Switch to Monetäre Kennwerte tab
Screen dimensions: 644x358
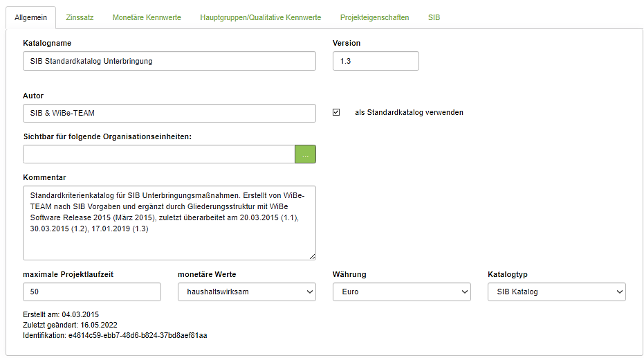click(x=147, y=17)
